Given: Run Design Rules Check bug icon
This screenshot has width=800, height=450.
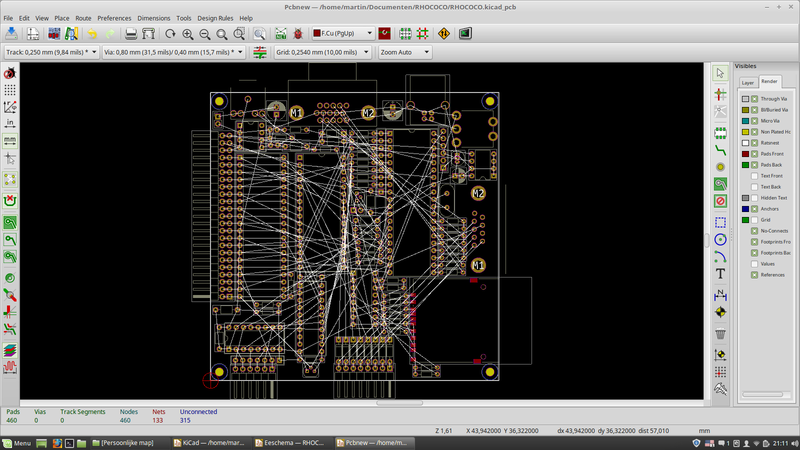Looking at the screenshot, I should [298, 34].
